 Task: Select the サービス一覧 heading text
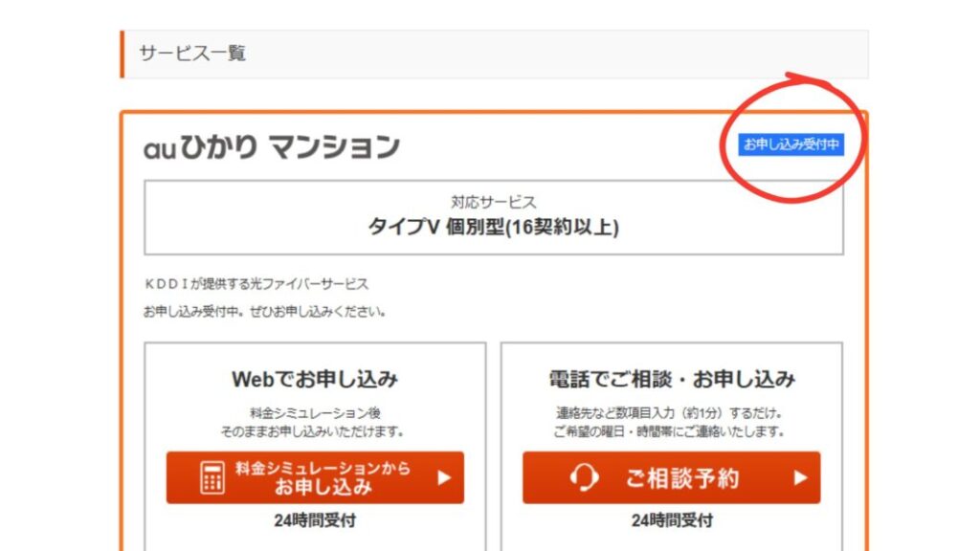pos(192,54)
